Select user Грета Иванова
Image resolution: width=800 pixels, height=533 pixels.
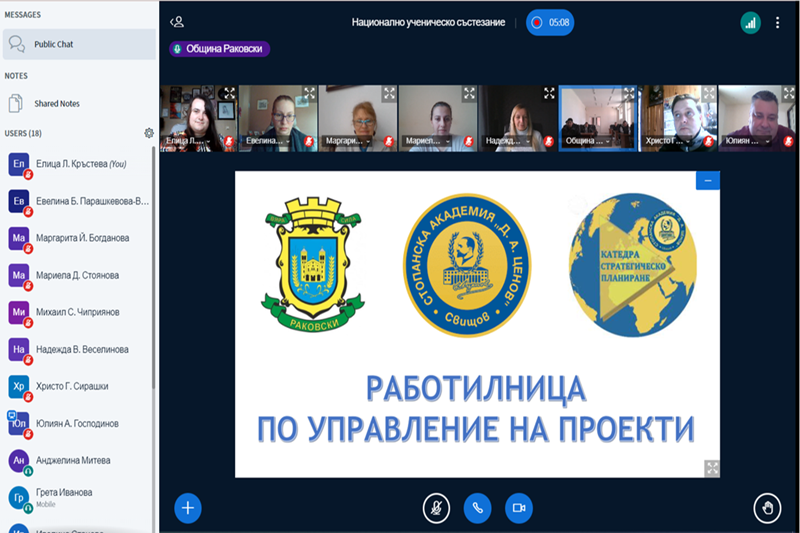78,498
